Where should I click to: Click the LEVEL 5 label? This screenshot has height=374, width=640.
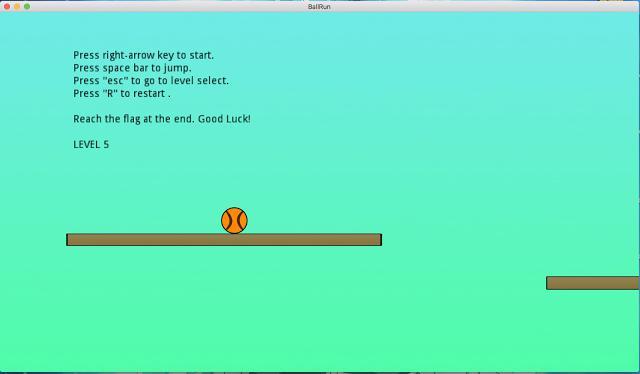click(91, 145)
